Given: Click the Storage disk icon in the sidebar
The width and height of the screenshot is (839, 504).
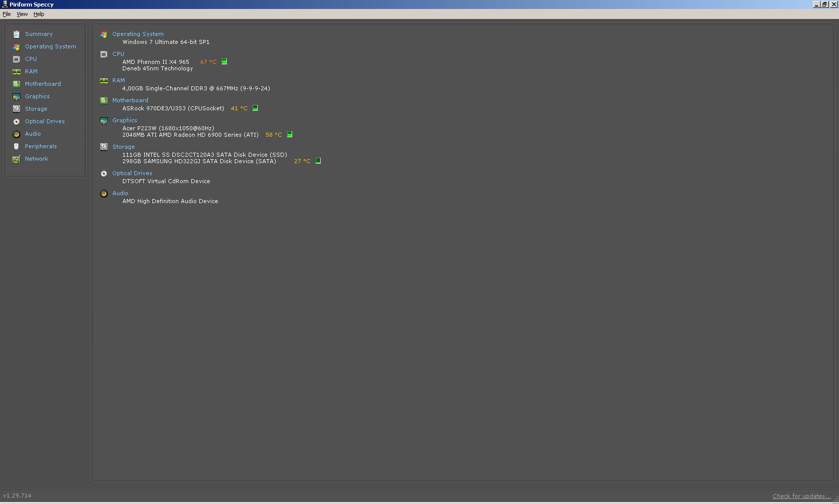Looking at the screenshot, I should [16, 109].
